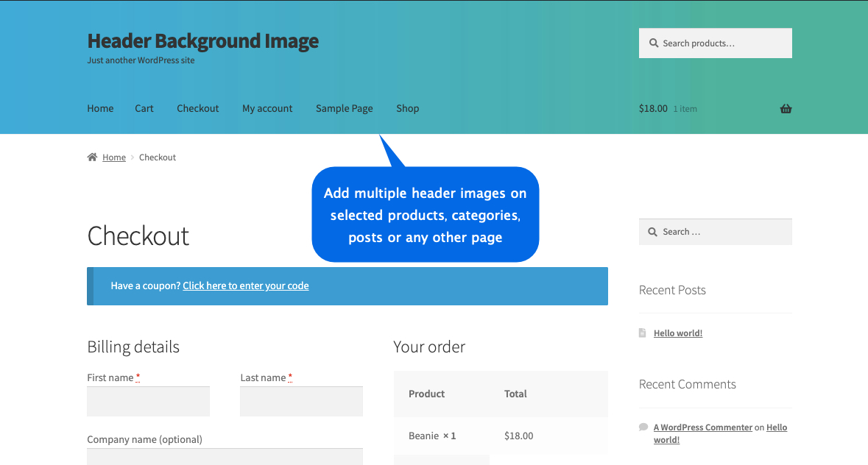This screenshot has height=465, width=868.
Task: Open the "Cart" menu item
Action: [144, 108]
